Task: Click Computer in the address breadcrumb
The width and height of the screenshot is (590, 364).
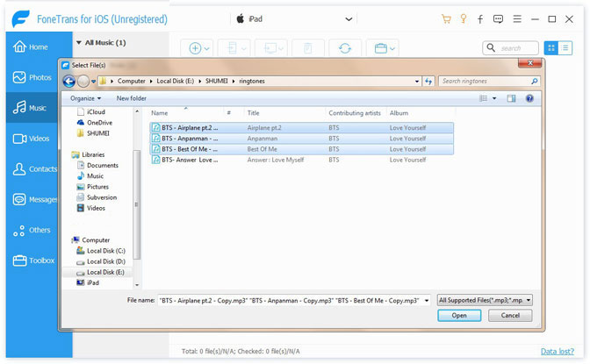Action: point(131,81)
